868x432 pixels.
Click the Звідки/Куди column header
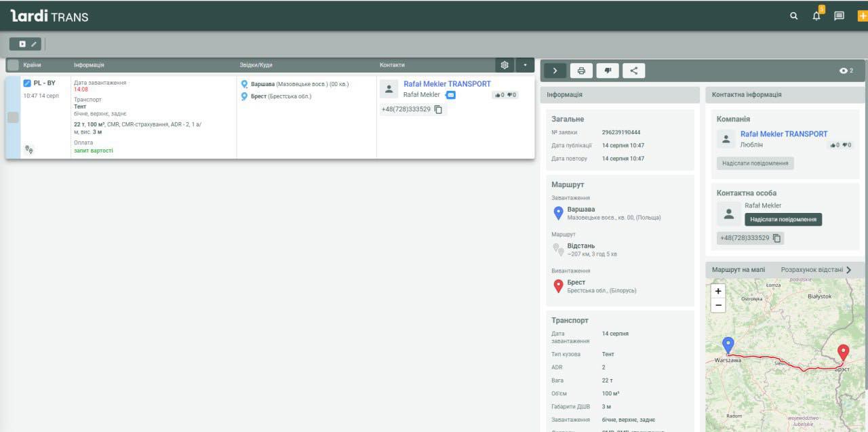point(256,65)
